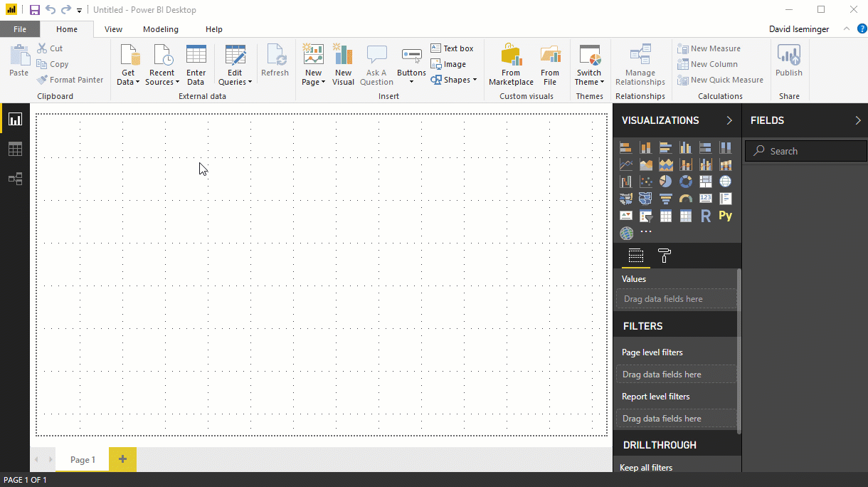Choose the Python (Py) visual
Image resolution: width=868 pixels, height=487 pixels.
pyautogui.click(x=726, y=216)
